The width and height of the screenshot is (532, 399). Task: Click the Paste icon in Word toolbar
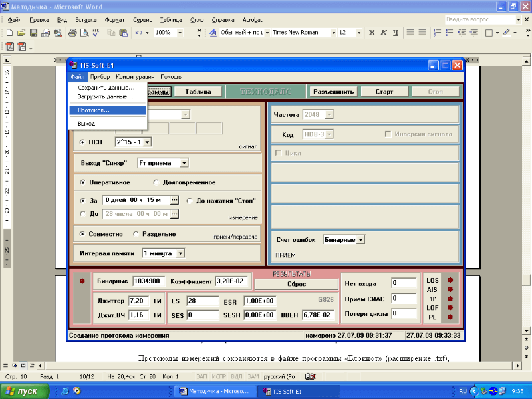pyautogui.click(x=124, y=33)
